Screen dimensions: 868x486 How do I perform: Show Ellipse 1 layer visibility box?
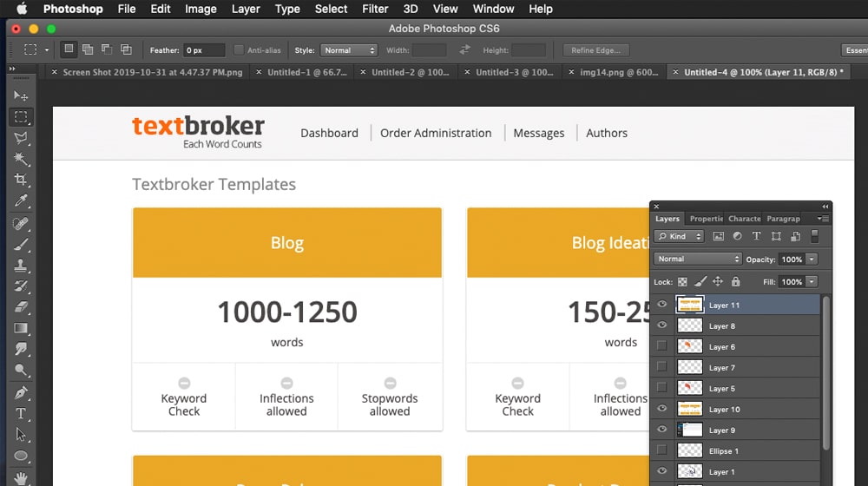[661, 450]
